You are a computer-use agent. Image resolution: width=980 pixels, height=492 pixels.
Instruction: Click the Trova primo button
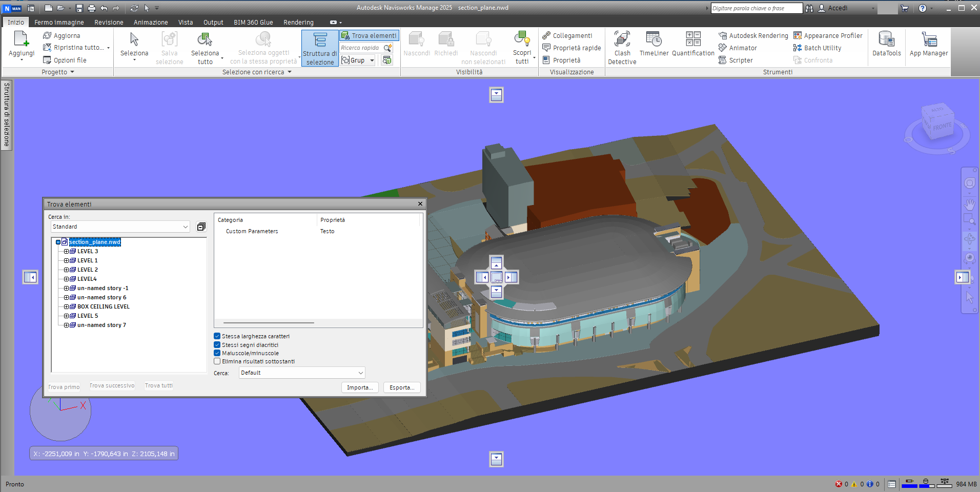[64, 387]
